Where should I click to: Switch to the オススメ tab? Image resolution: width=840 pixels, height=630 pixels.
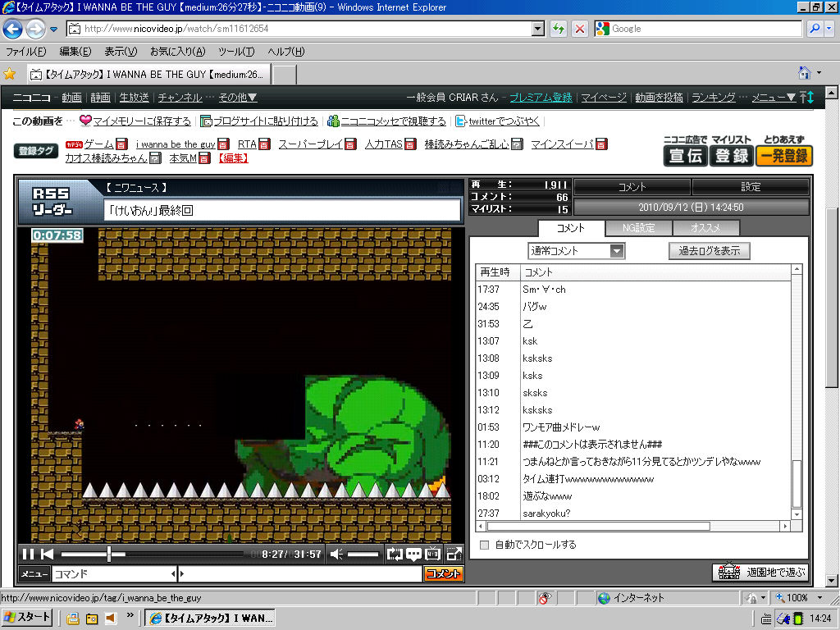point(705,228)
